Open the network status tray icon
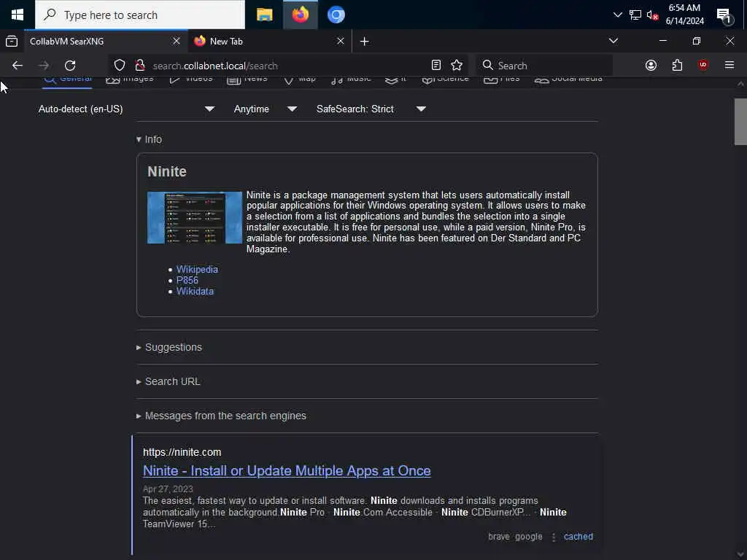The image size is (747, 560). pyautogui.click(x=635, y=15)
